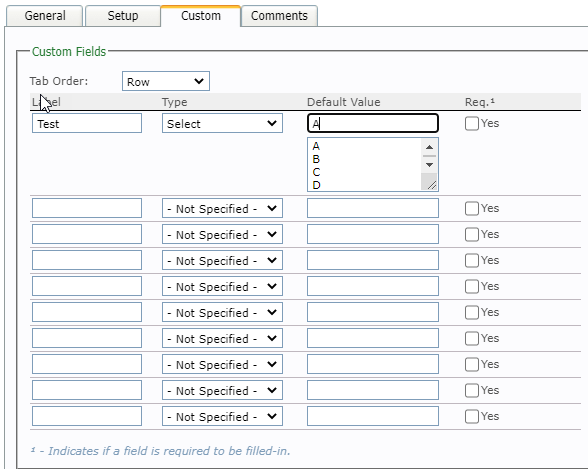The image size is (588, 469).
Task: Click the empty Label field in second row
Action: tap(87, 208)
